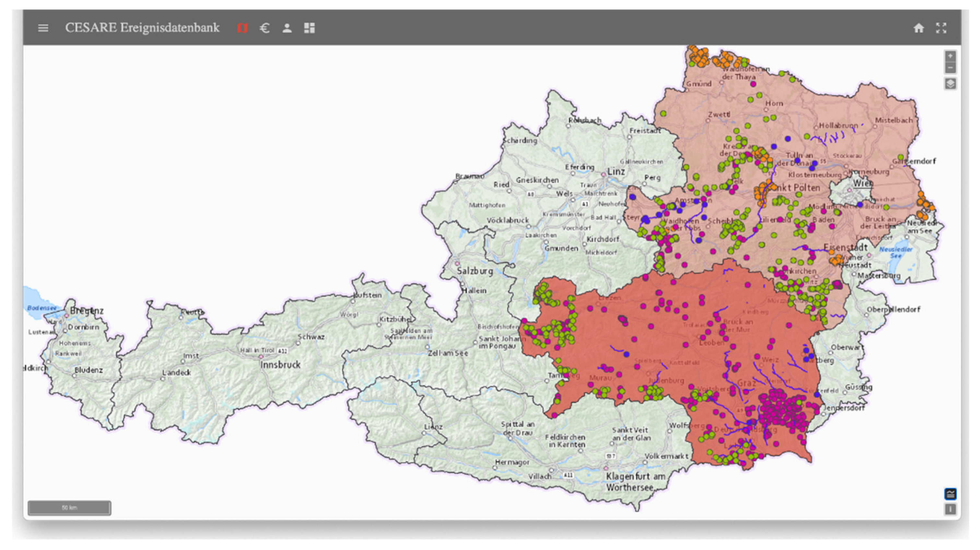Expand the map layers selector
Screen dimensions: 980x550
tap(950, 84)
